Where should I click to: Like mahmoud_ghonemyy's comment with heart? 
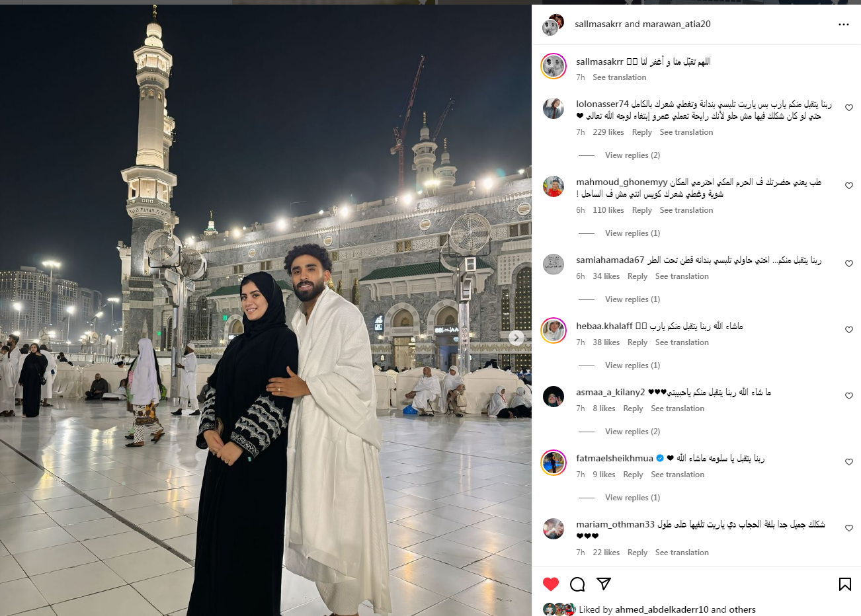click(x=849, y=186)
